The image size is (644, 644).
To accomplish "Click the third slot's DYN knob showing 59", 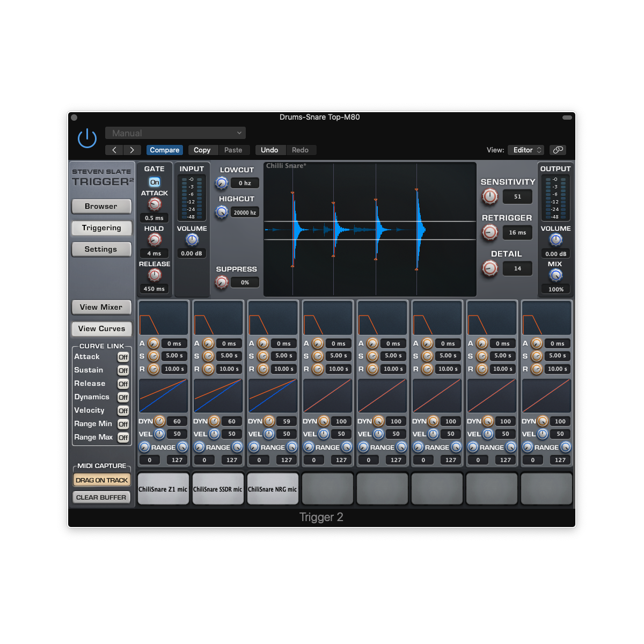I will pyautogui.click(x=269, y=421).
